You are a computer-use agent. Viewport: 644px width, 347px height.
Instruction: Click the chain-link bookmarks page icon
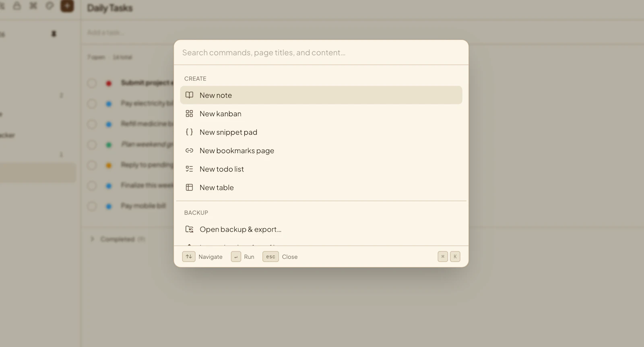click(189, 151)
